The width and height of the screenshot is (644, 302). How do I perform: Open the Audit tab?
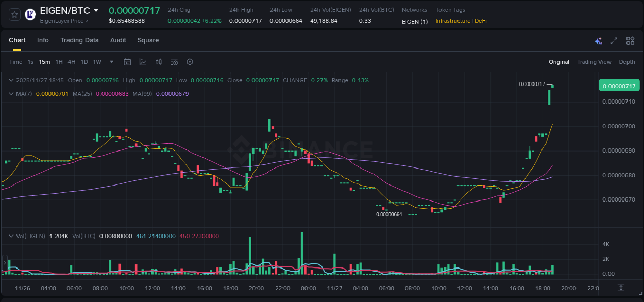[x=118, y=40]
